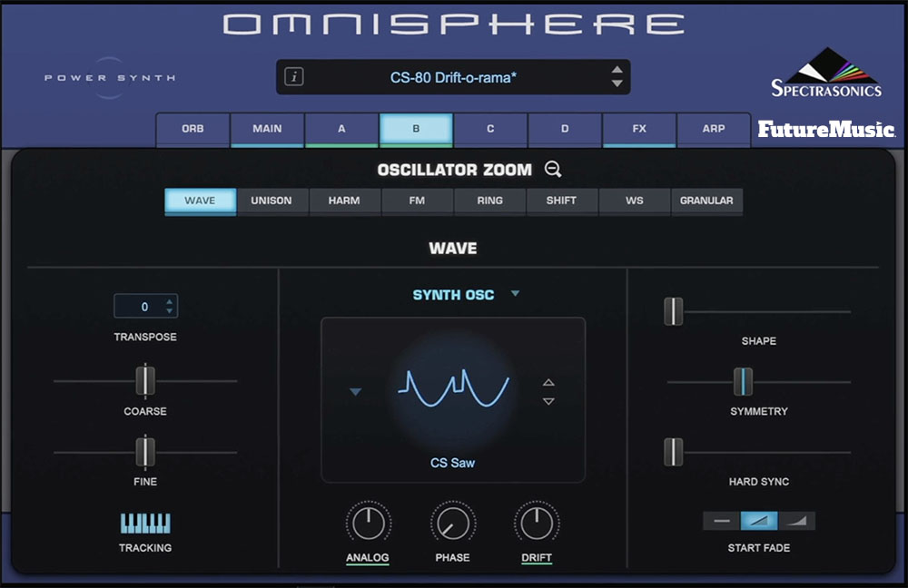Click the DRIFT label
Screen dimensions: 908x588
tap(537, 558)
